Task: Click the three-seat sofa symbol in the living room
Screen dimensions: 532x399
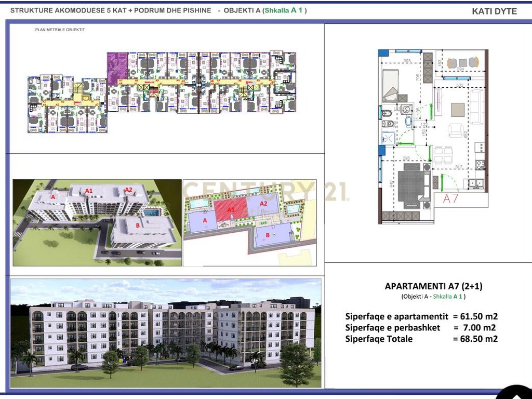Action: tap(477, 106)
